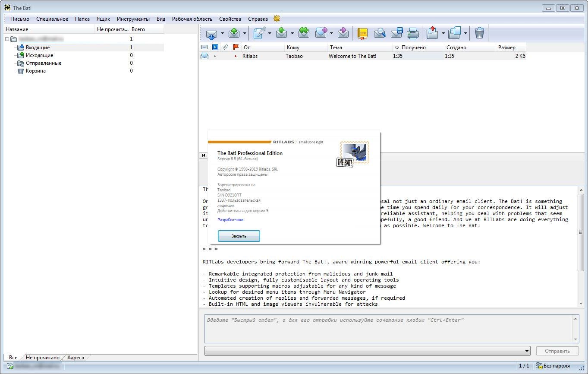Open the Свойства menu

coord(230,19)
